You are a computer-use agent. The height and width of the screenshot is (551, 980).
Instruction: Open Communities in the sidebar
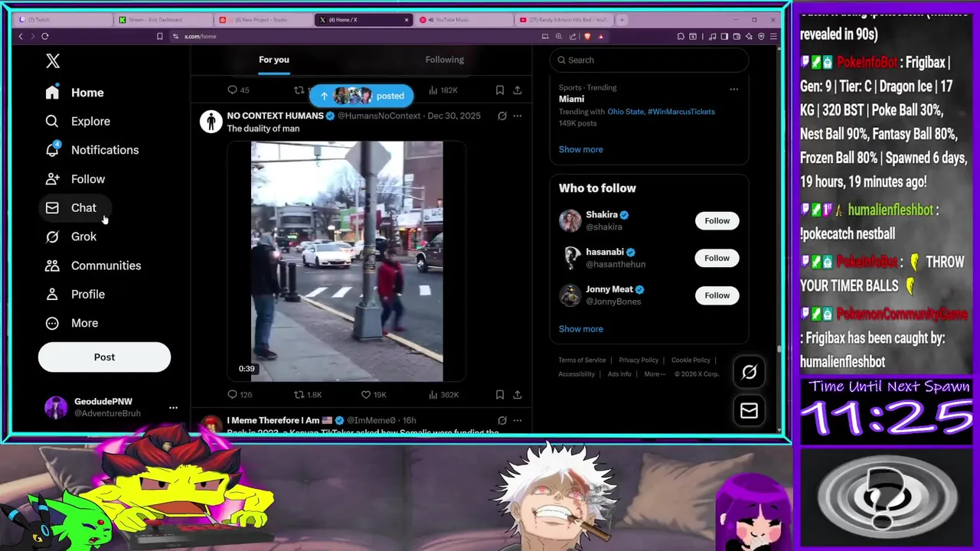[x=93, y=266]
